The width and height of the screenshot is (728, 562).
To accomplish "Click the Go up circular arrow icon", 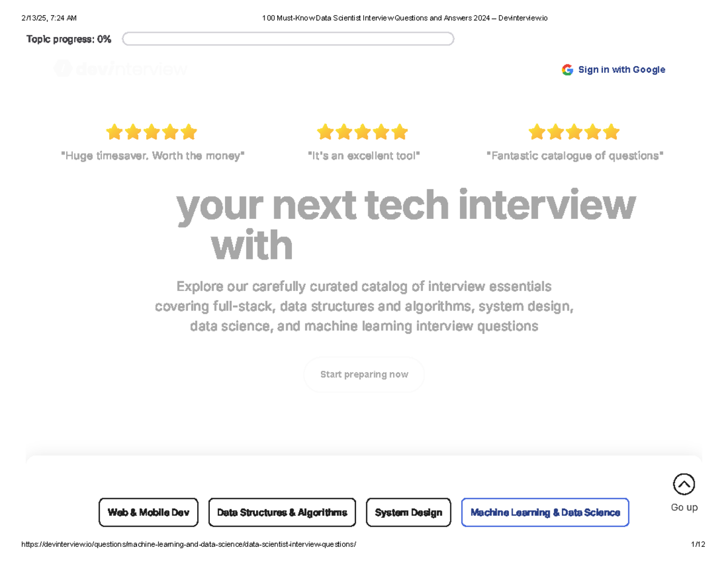I will point(684,484).
